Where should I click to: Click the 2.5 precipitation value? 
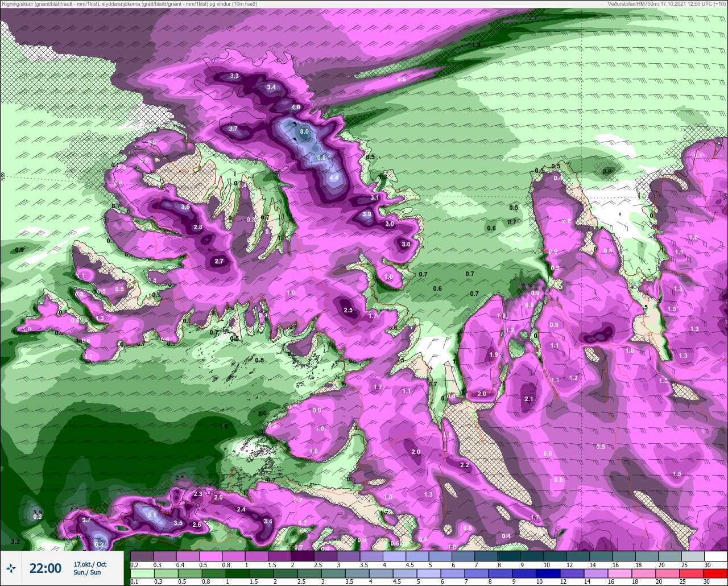click(349, 310)
